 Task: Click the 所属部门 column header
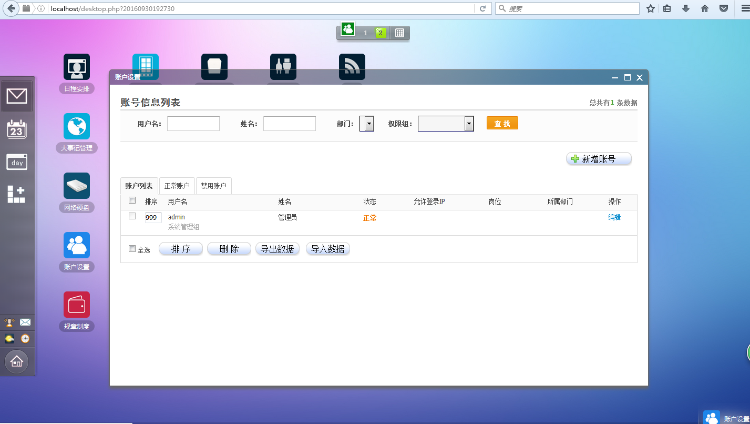pos(560,201)
